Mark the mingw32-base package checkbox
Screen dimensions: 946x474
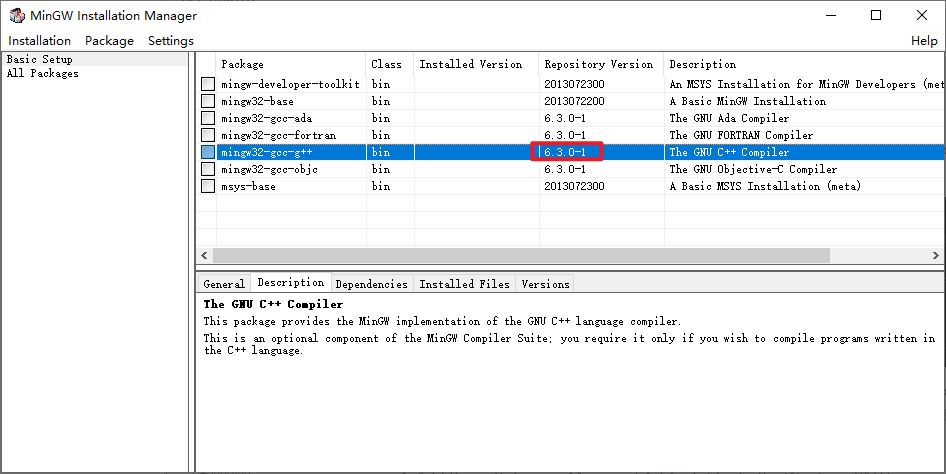(208, 101)
